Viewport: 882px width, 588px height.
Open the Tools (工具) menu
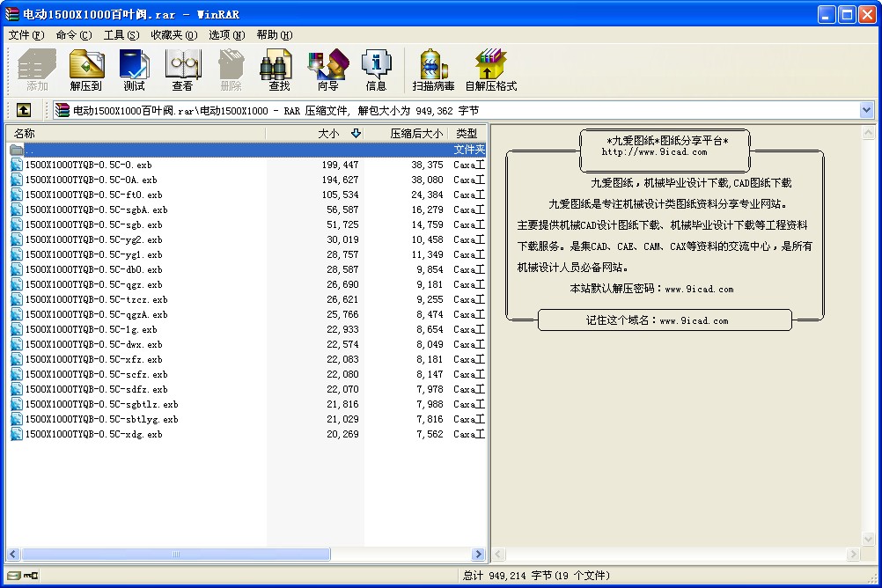(121, 35)
